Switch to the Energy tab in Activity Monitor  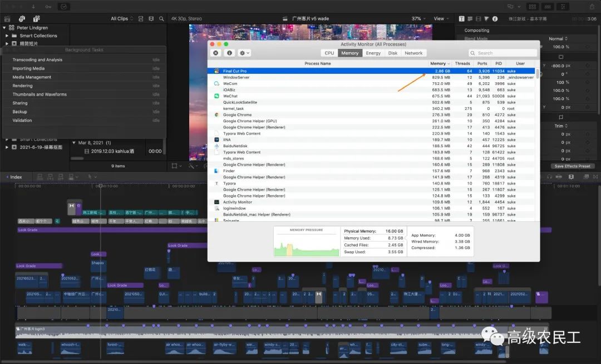[373, 53]
